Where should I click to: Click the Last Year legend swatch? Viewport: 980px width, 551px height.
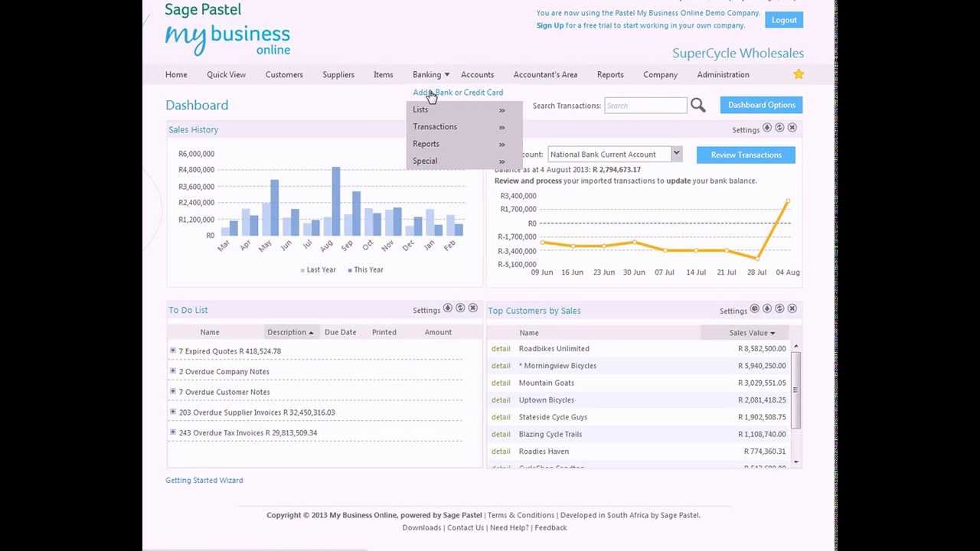tap(302, 270)
